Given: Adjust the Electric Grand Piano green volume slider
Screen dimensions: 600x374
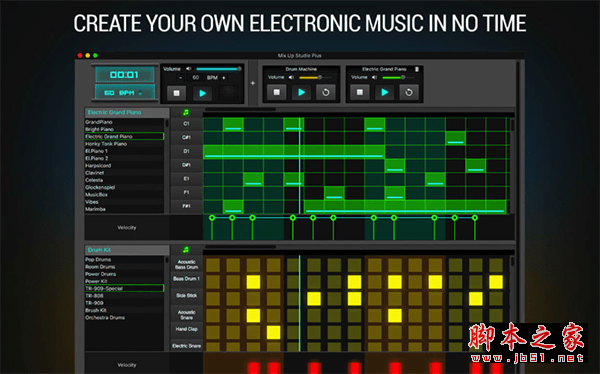Looking at the screenshot, I should click(x=398, y=77).
